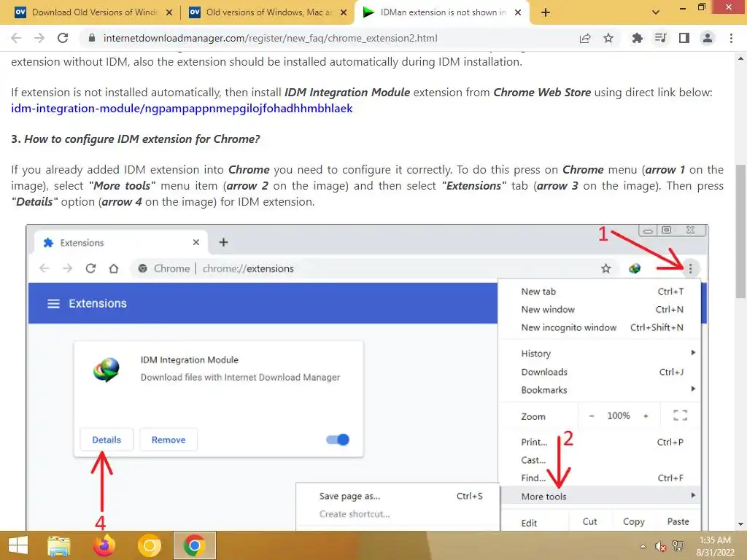Screen dimensions: 747x560
Task: Share this page using the share icon
Action: (x=585, y=38)
